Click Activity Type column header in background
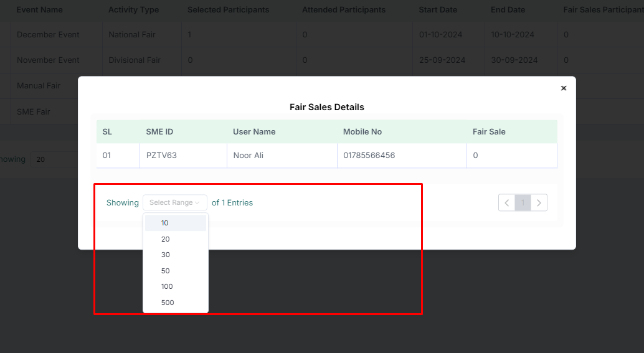The height and width of the screenshot is (353, 644). (x=133, y=9)
